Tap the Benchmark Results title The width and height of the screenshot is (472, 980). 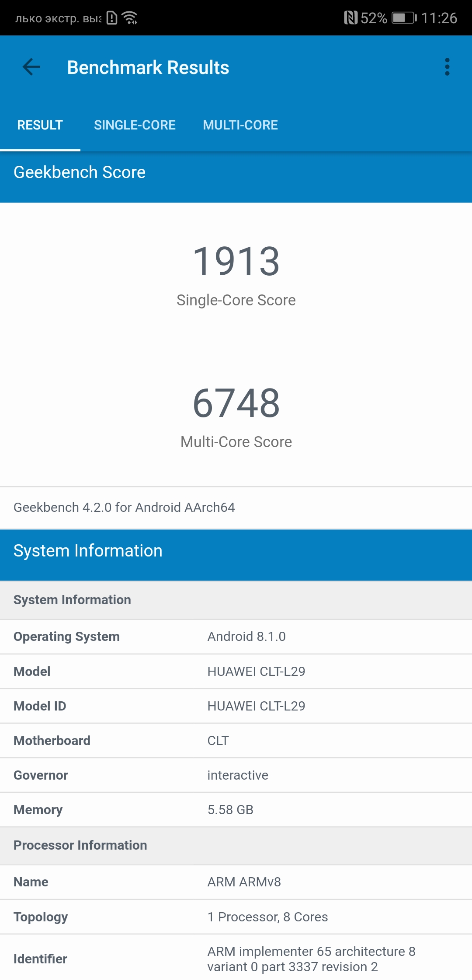pyautogui.click(x=148, y=68)
